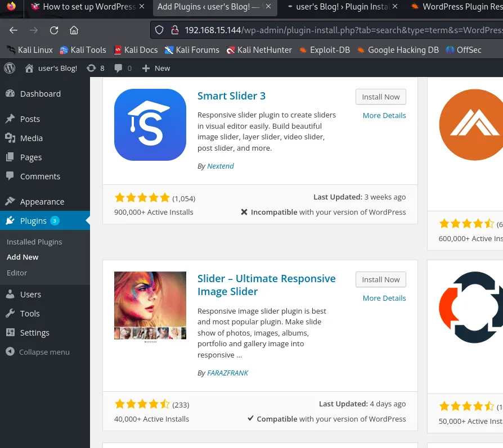Open the tracking protection shield icon

point(159,30)
